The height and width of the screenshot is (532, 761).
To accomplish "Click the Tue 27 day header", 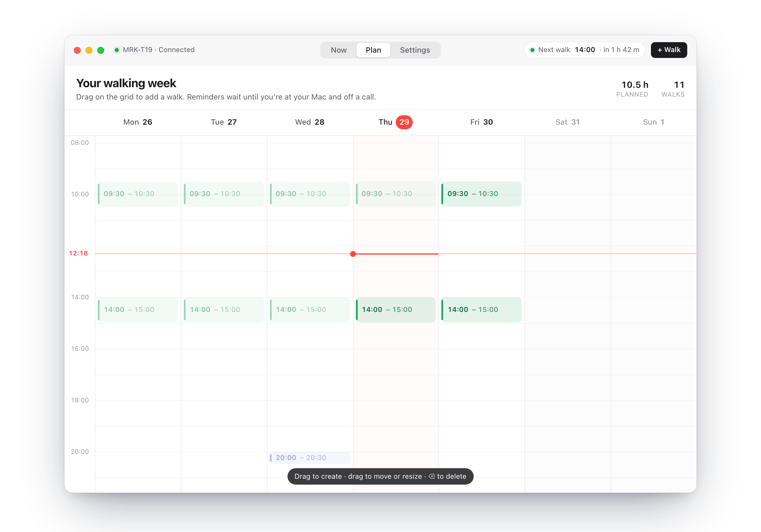I will click(224, 122).
